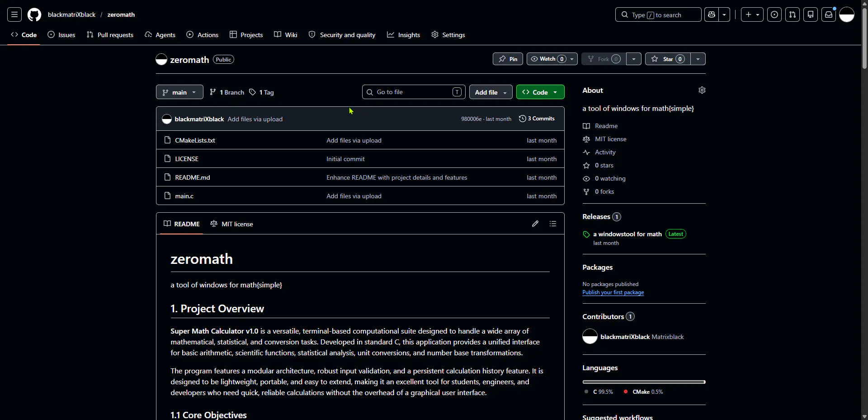
Task: Click the LICENSE file icon
Action: 167,158
